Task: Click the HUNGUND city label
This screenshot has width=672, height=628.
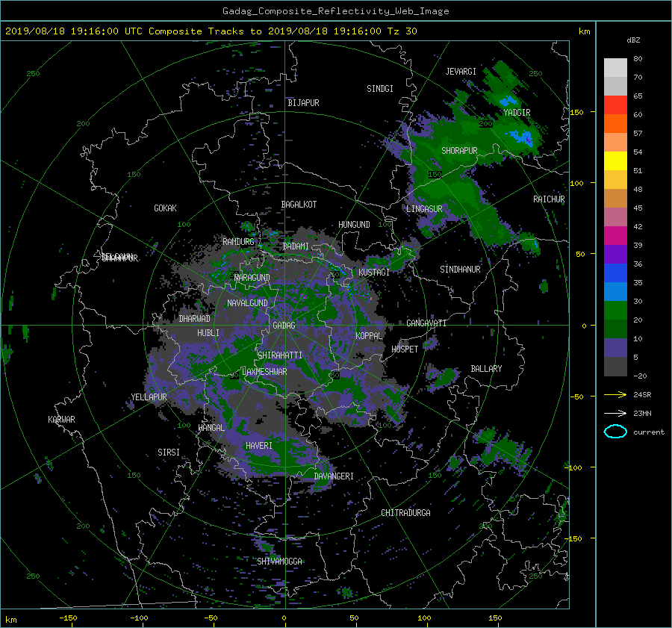Action: tap(354, 225)
